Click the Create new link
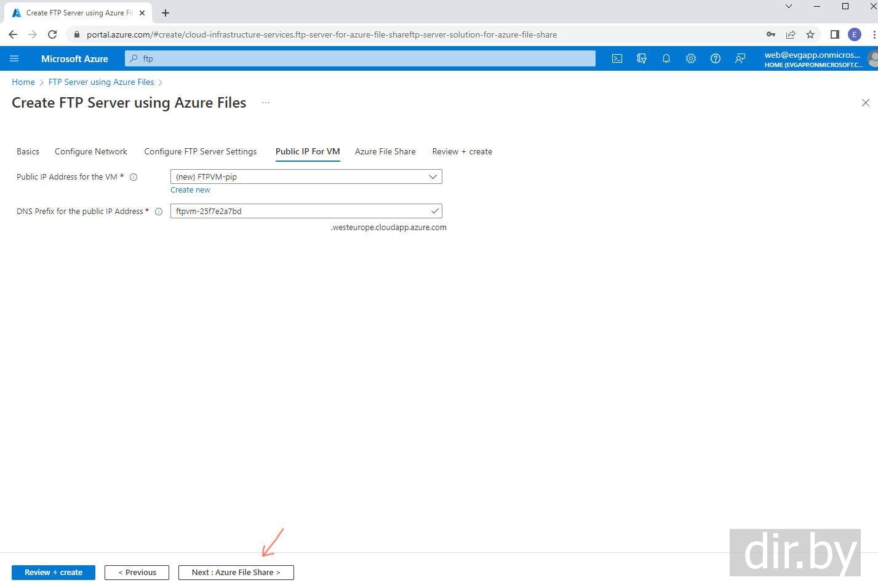Screen dimensions: 878x588 pyautogui.click(x=190, y=190)
